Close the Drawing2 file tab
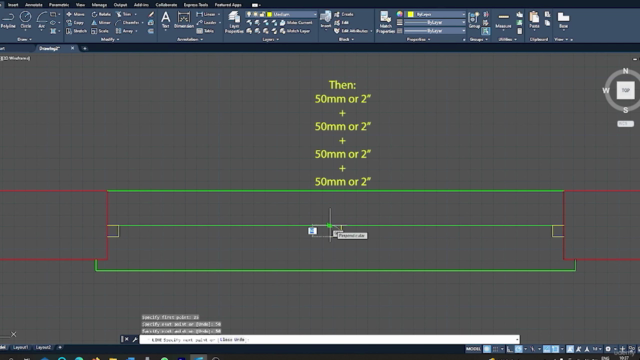The image size is (640, 360). pos(73,48)
